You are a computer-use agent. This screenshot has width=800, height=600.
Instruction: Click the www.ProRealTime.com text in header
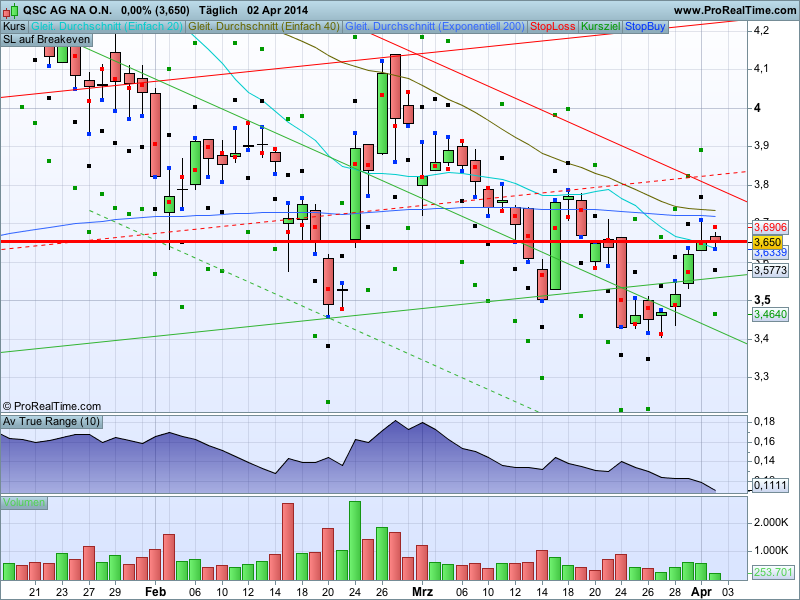coord(735,10)
